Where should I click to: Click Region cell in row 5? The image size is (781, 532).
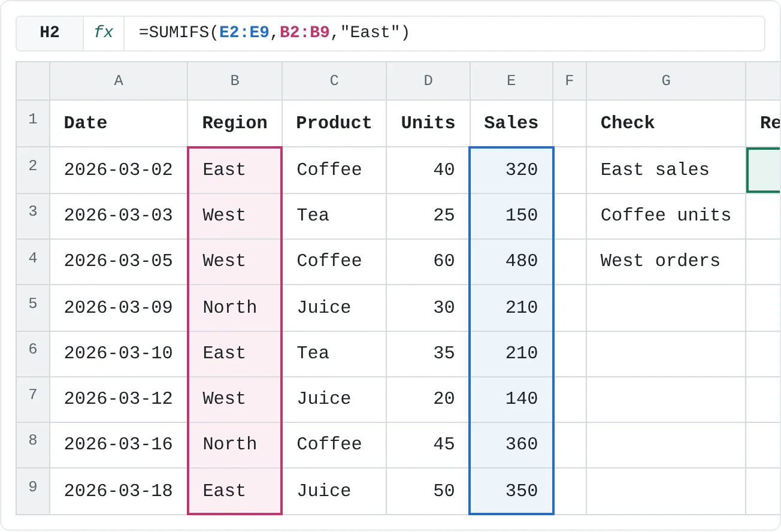pyautogui.click(x=235, y=307)
